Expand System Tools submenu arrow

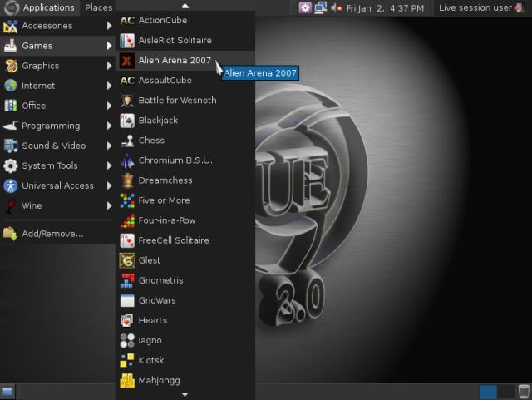coord(109,165)
